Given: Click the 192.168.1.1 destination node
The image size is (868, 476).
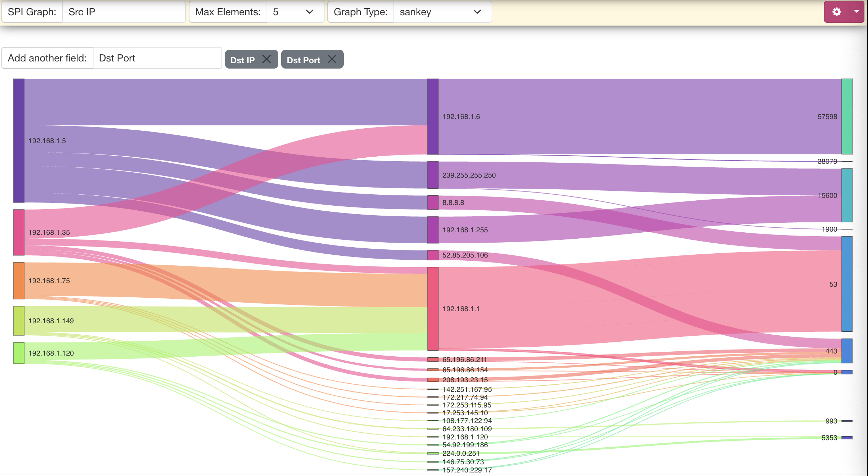Looking at the screenshot, I should coord(433,309).
